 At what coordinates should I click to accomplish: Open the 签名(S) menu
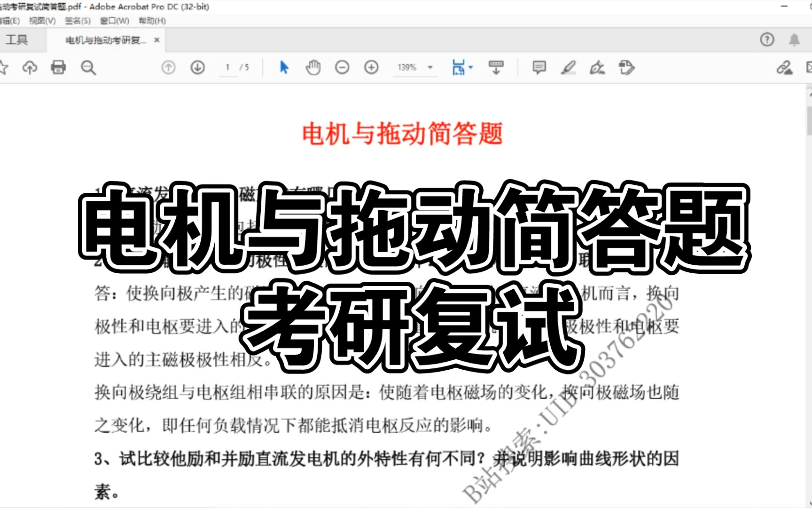coord(78,21)
